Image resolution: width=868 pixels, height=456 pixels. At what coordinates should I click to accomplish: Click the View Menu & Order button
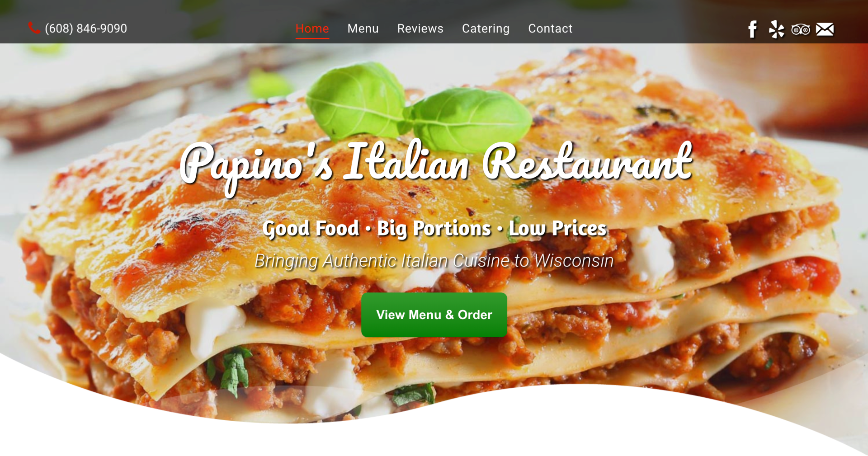[x=434, y=315]
